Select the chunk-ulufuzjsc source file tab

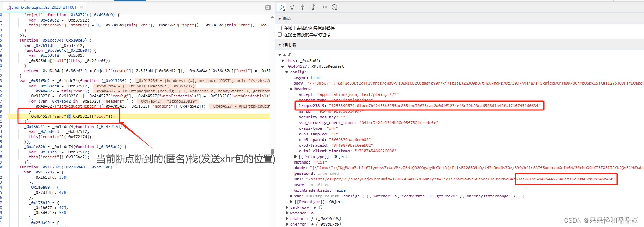coord(45,7)
